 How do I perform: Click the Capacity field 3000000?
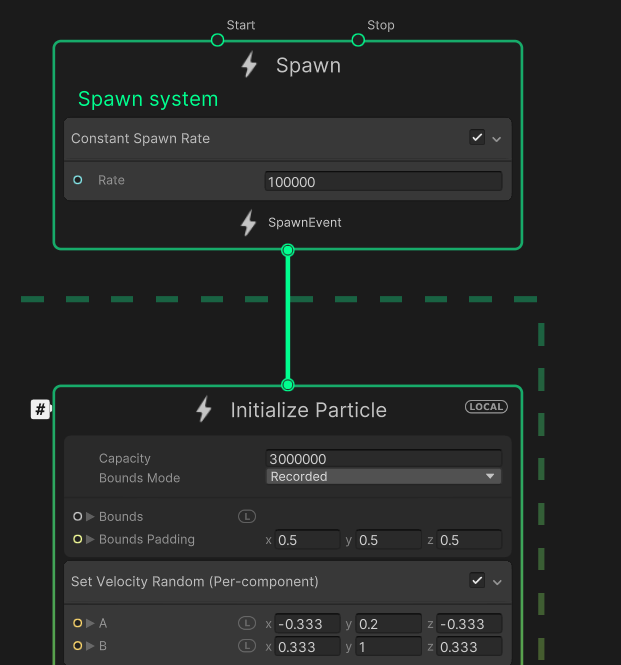tap(383, 458)
